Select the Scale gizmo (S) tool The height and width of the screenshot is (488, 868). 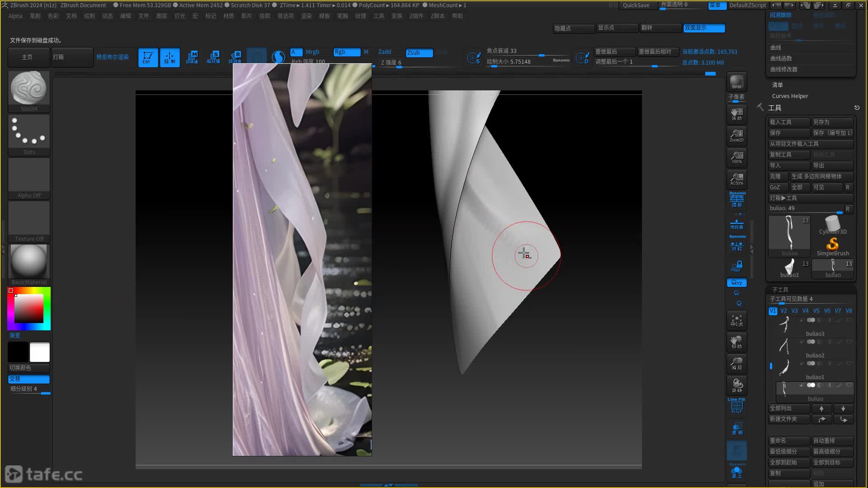(x=213, y=57)
